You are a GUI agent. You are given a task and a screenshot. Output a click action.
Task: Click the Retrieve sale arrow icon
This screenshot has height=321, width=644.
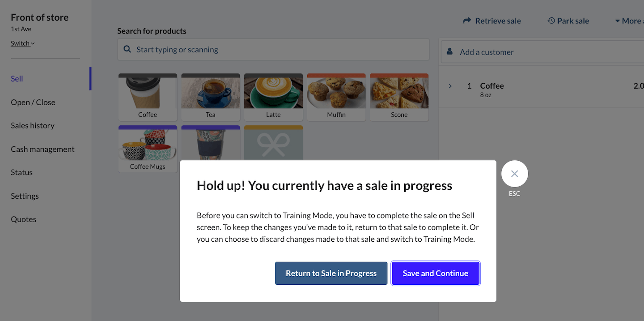click(467, 21)
